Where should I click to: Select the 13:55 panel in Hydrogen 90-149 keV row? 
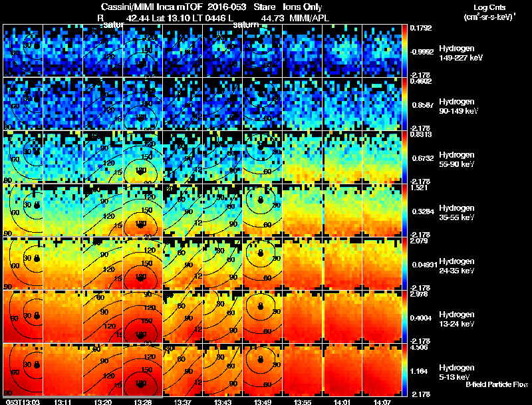pos(303,104)
